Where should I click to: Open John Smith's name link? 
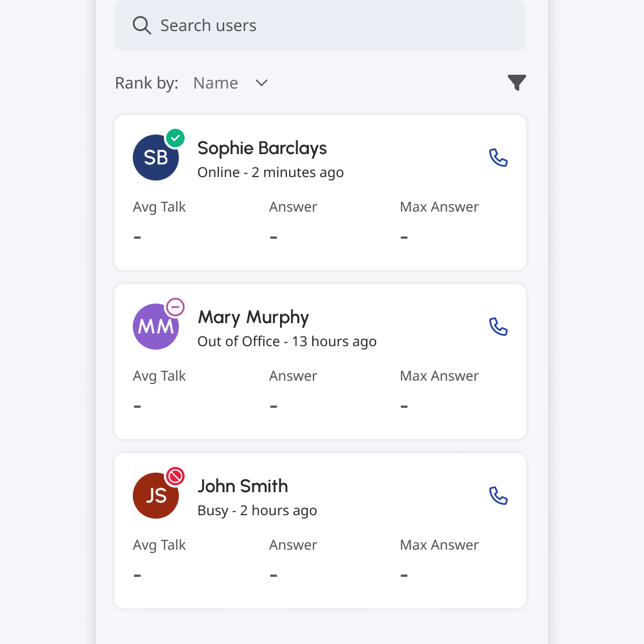243,486
